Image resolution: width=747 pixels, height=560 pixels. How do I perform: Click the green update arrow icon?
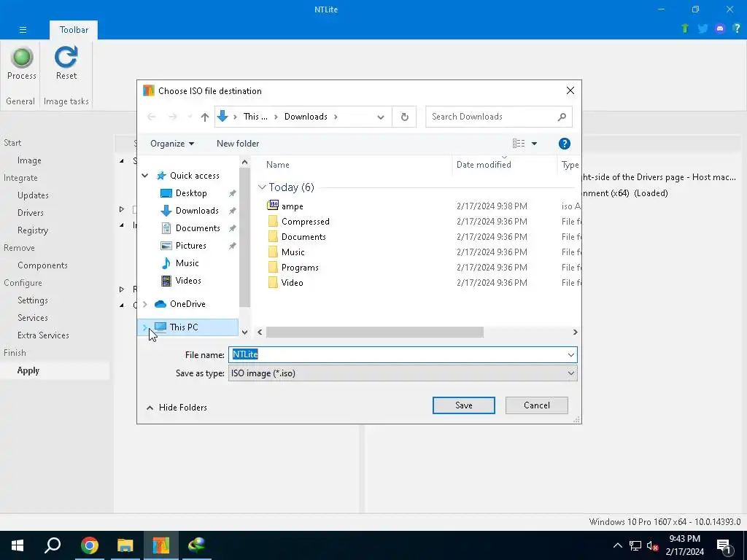coord(685,28)
